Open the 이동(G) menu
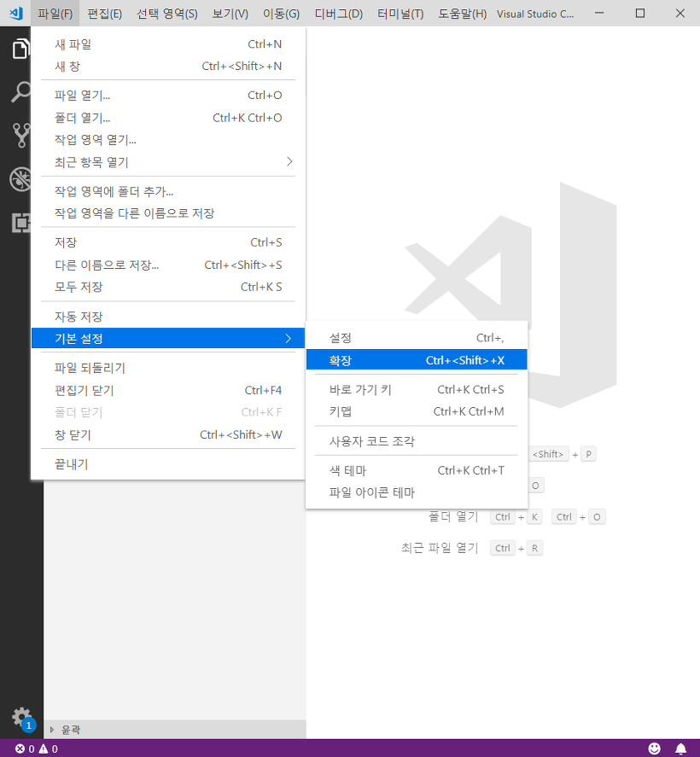This screenshot has width=700, height=757. click(x=281, y=14)
